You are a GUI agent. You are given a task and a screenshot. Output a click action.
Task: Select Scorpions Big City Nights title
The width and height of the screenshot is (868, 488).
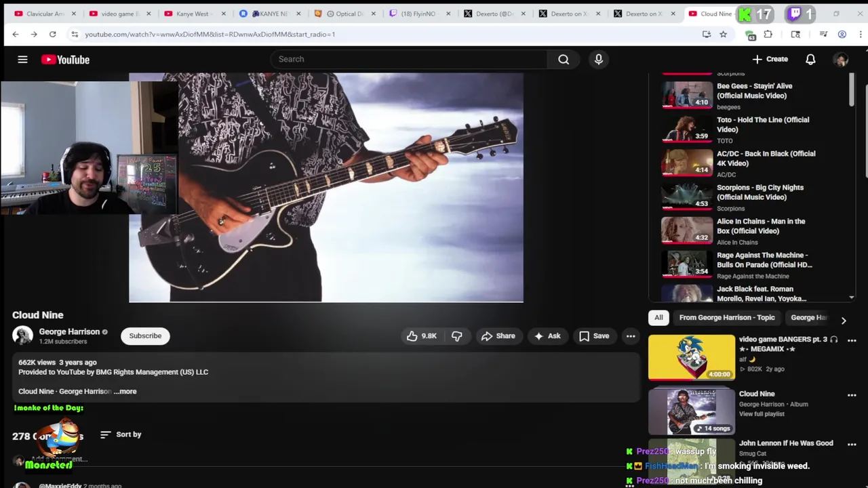760,192
